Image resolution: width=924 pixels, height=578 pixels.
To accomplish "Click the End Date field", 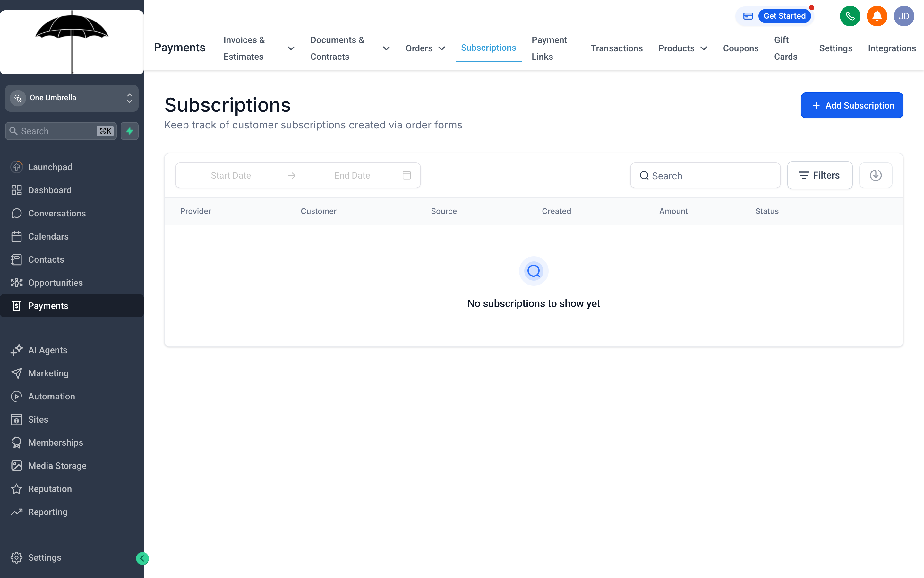I will 352,175.
